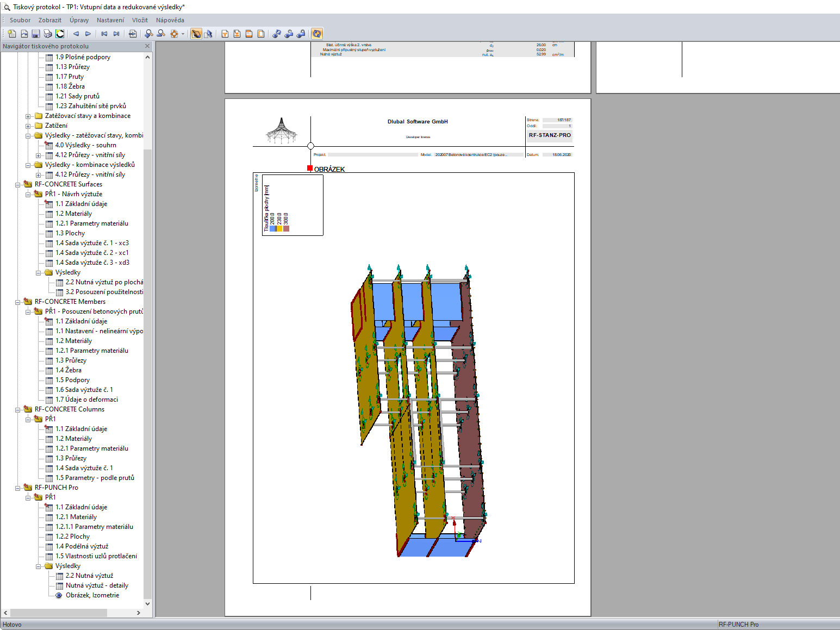Open the Zobrazit menu
The image size is (840, 630).
coord(50,20)
